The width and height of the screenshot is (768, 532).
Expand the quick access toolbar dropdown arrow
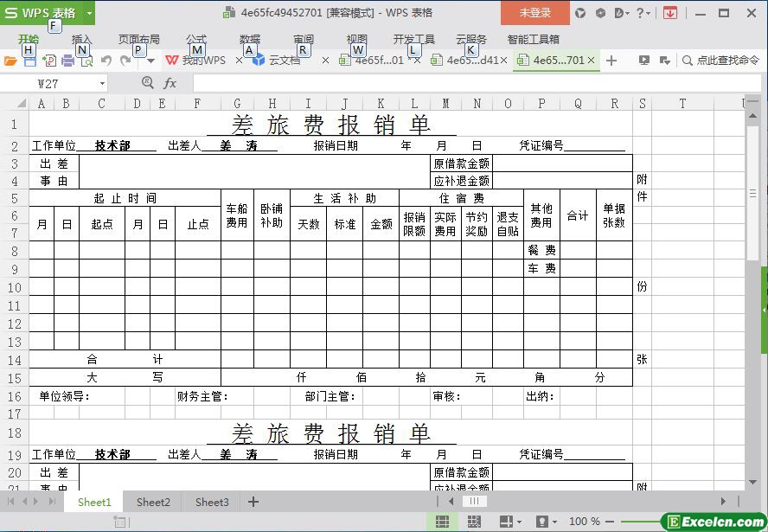click(150, 61)
